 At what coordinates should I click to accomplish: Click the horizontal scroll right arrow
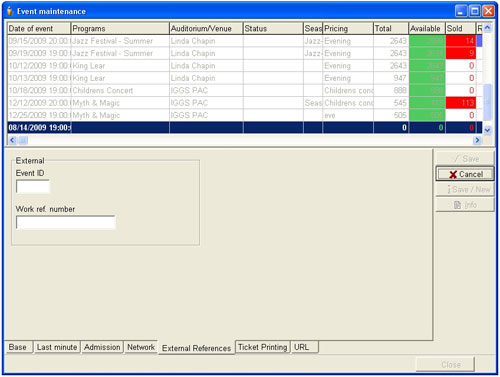pyautogui.click(x=477, y=140)
